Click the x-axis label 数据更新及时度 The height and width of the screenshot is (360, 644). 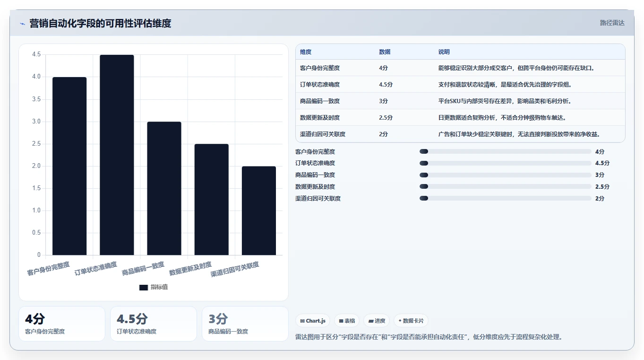pyautogui.click(x=190, y=269)
